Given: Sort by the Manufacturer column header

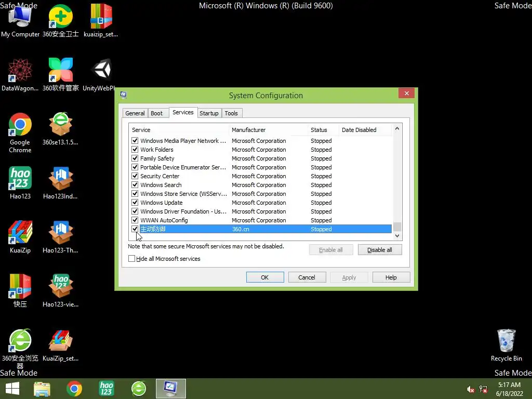Looking at the screenshot, I should [269, 129].
